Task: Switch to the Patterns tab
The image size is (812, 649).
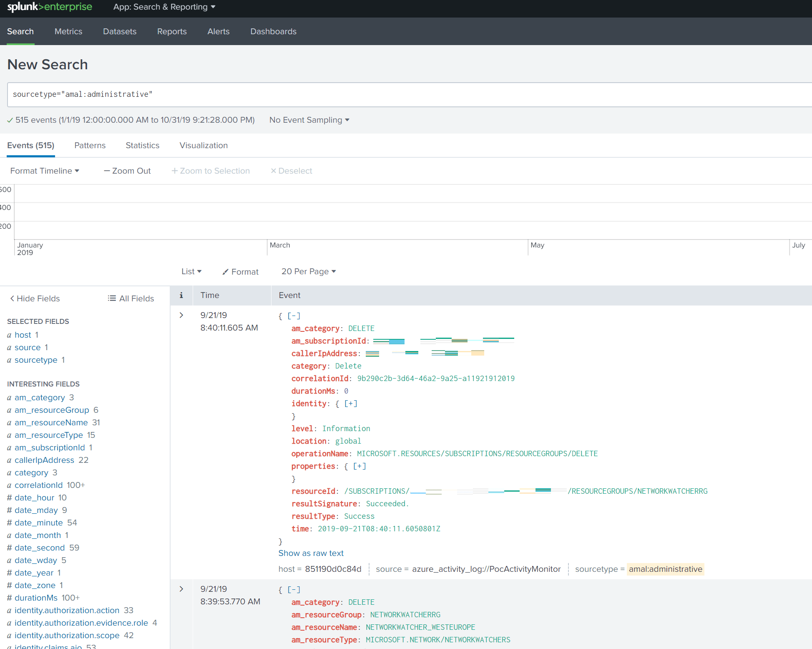Action: (90, 145)
